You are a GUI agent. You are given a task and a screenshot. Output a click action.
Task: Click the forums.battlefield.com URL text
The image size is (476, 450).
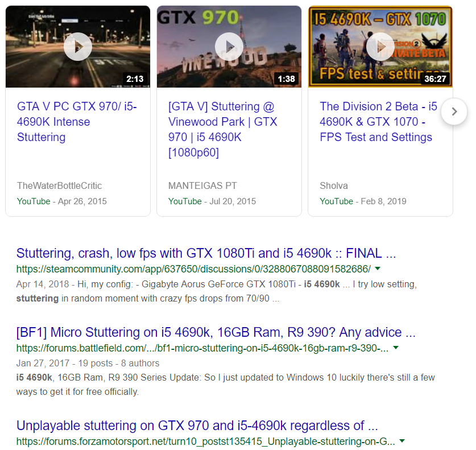(x=202, y=348)
